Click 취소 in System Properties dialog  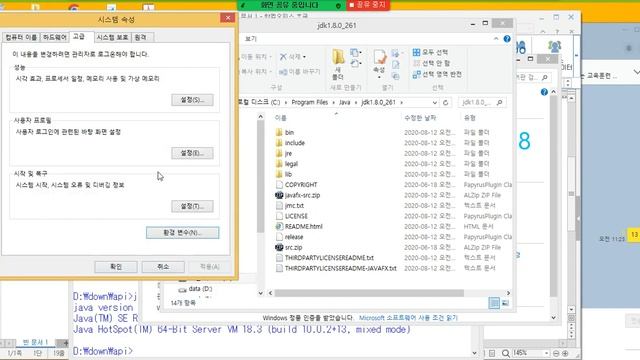point(163,267)
